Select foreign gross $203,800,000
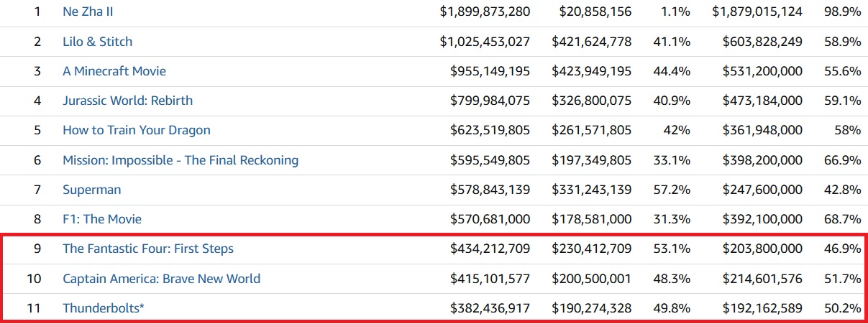 (x=762, y=249)
